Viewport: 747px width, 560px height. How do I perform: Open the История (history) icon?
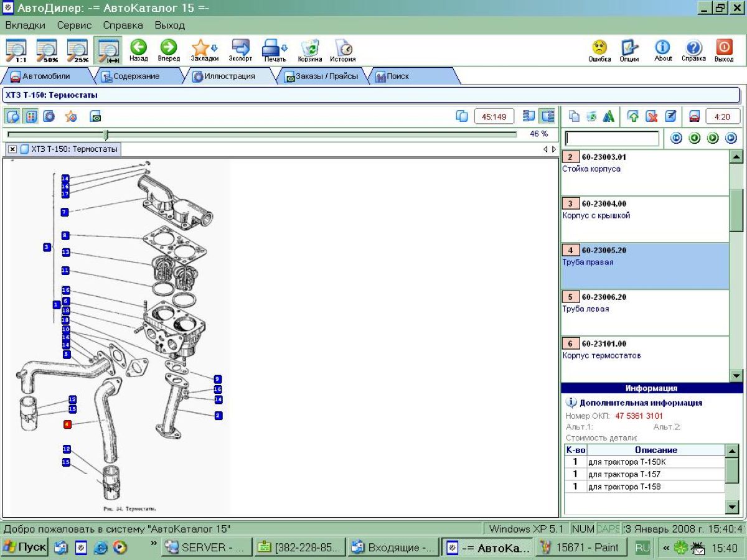343,49
